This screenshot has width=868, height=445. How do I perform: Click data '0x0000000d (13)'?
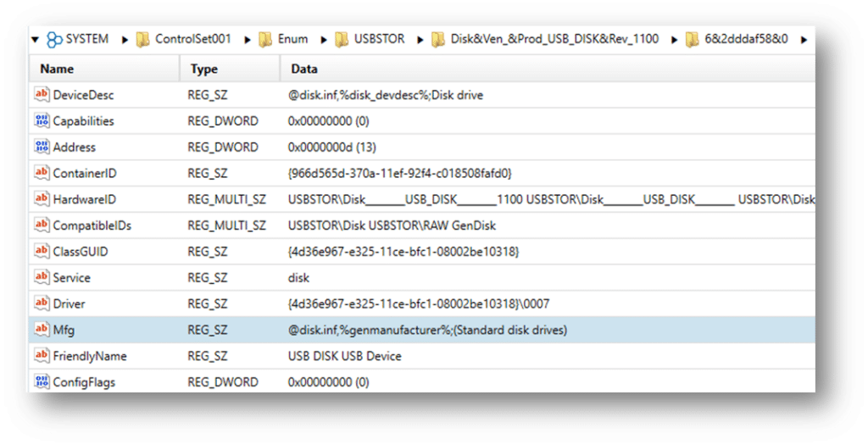coord(331,147)
